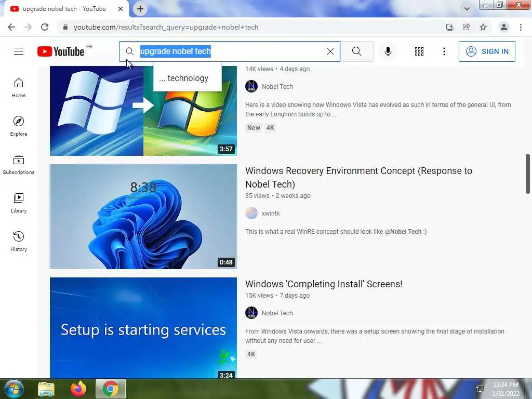Open 'Windows Recovery Environment Concept' title
Screen dimensions: 532x399
[x=358, y=178]
